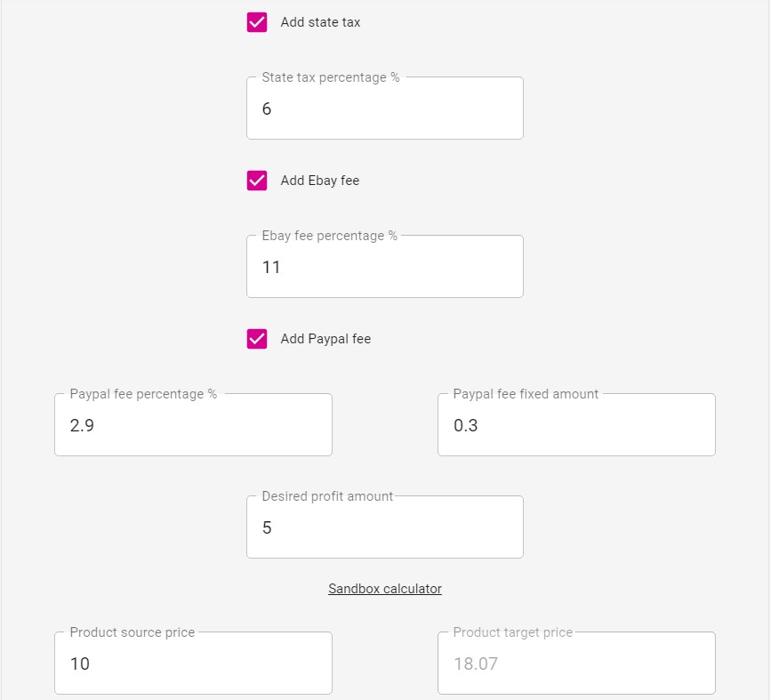Focus the Product source price field
The image size is (771, 700).
pyautogui.click(x=193, y=664)
